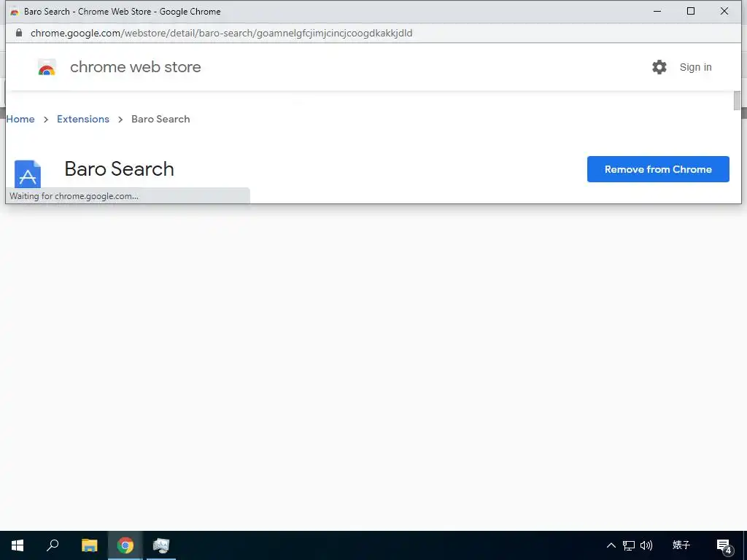Screen dimensions: 747x560
Task: Click the Baro Search breadcrumb text
Action: (x=160, y=119)
